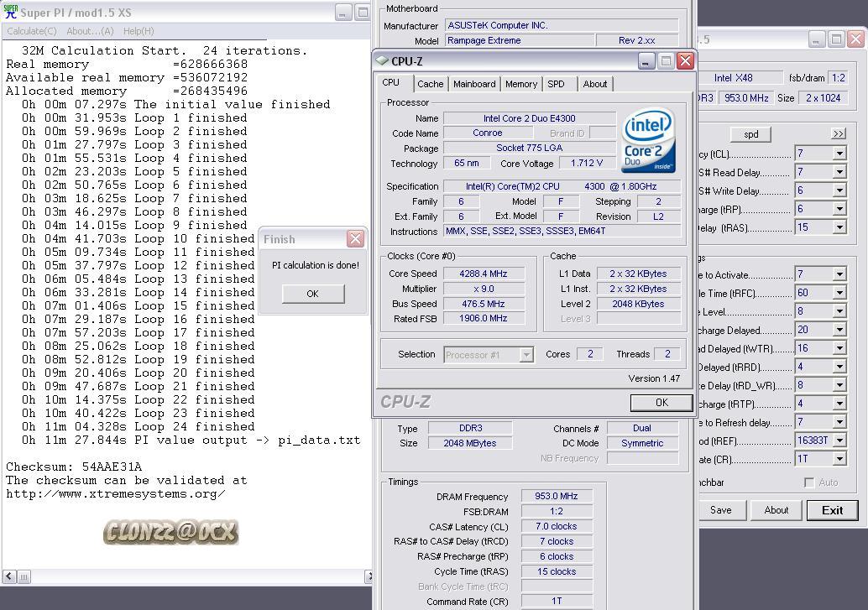Click the Super PI horizontal scrollbar thumb

coord(24,576)
